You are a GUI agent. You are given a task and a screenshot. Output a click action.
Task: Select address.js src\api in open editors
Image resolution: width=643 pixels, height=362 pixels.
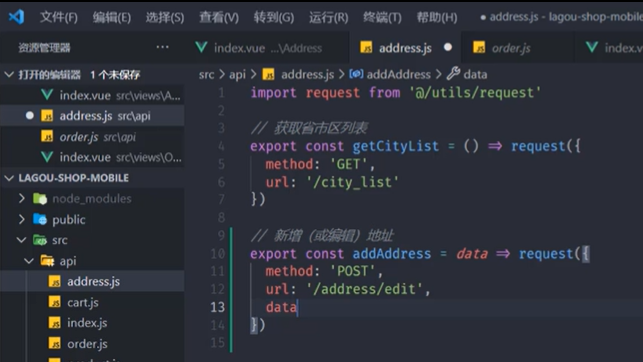(92, 116)
